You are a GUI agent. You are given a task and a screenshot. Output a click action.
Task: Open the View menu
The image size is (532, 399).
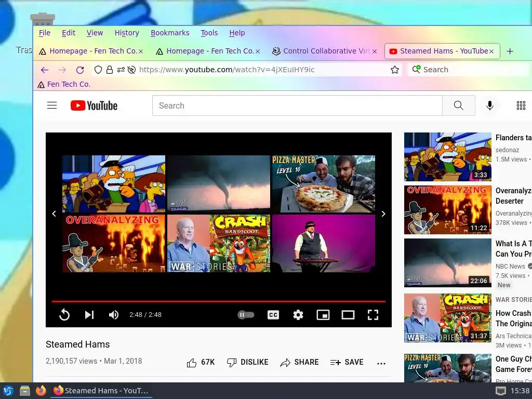pyautogui.click(x=95, y=33)
